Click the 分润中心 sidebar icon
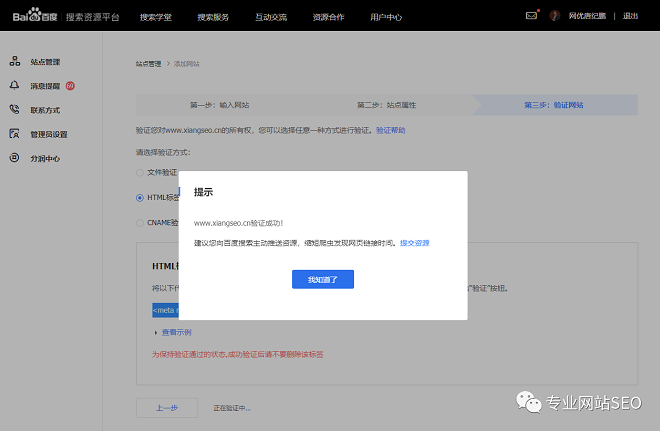The height and width of the screenshot is (431, 660). click(x=14, y=158)
